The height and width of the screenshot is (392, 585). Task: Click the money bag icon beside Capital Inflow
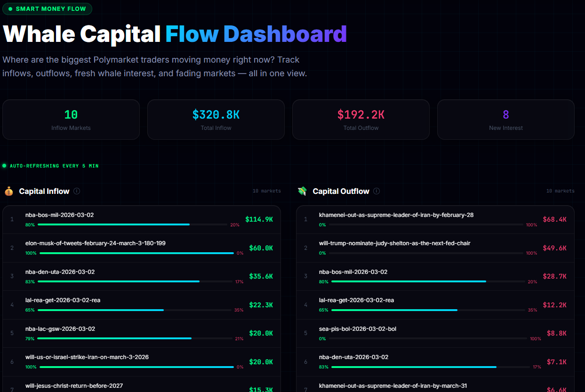9,192
